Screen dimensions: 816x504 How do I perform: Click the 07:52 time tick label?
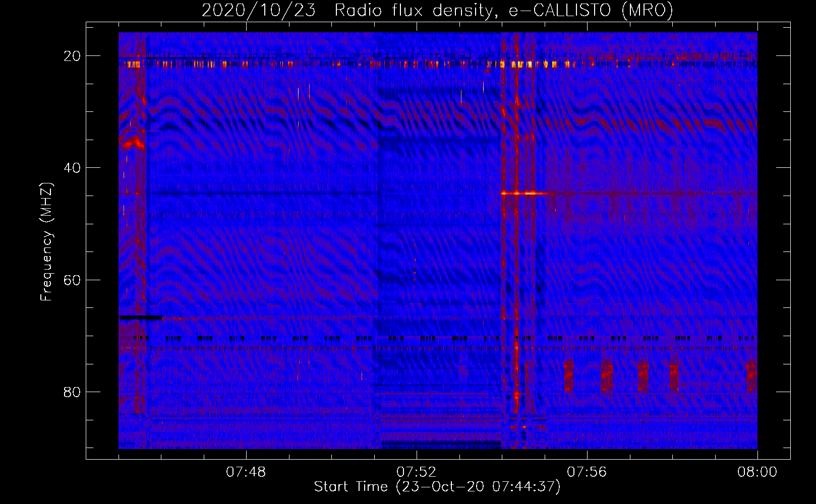[x=416, y=472]
